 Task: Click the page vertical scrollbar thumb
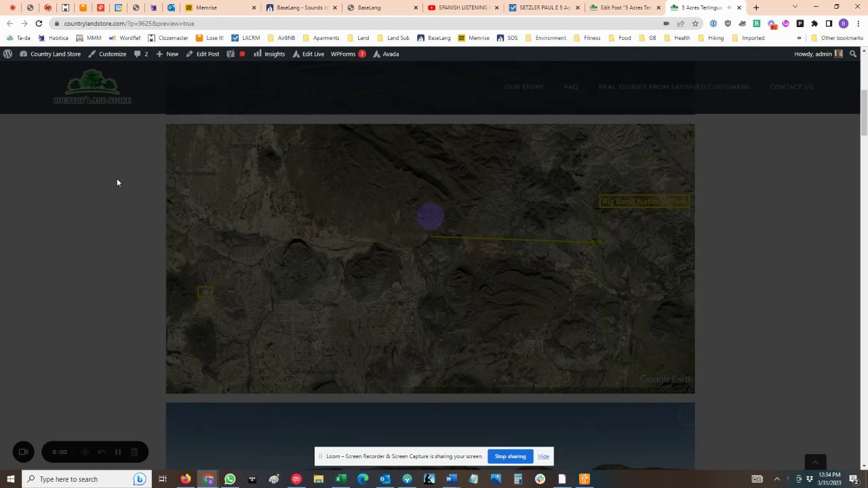[864, 112]
